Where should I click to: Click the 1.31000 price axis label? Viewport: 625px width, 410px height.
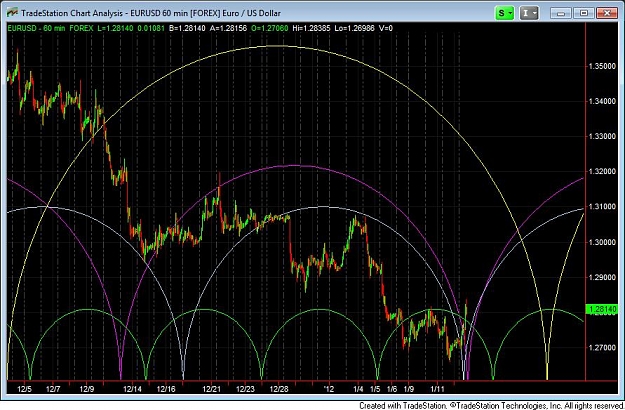coord(602,206)
